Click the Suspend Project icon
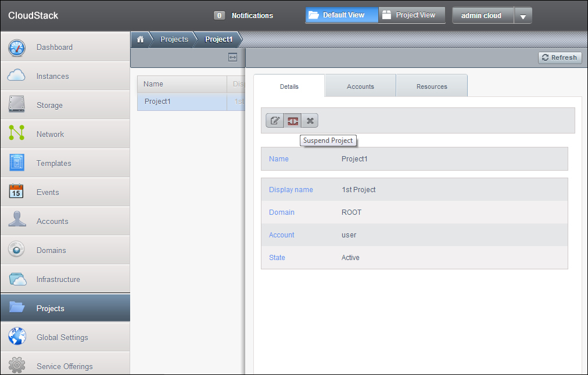Viewport: 588px width, 375px height. [293, 121]
